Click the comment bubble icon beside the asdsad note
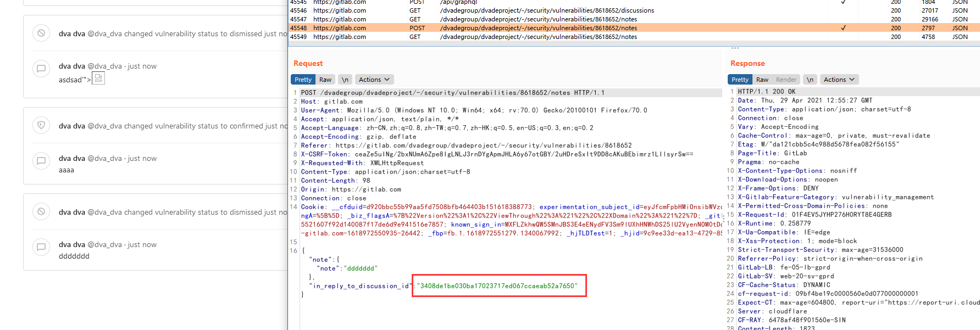980x330 pixels. (41, 69)
